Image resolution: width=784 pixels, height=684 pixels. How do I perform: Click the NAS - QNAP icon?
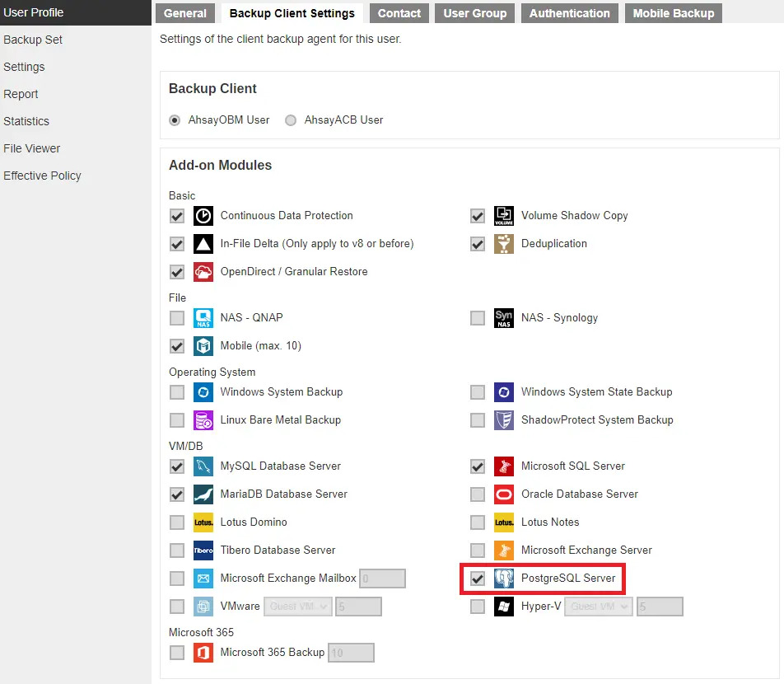(203, 318)
